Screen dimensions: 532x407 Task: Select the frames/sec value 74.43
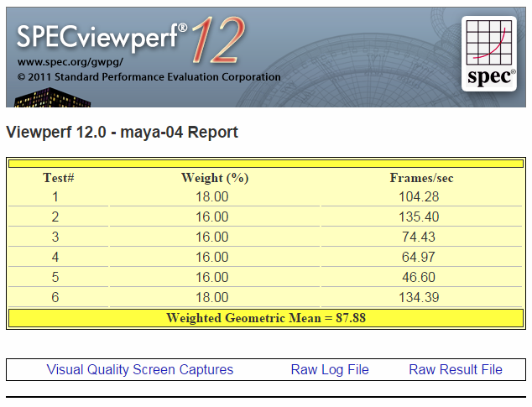tap(419, 237)
